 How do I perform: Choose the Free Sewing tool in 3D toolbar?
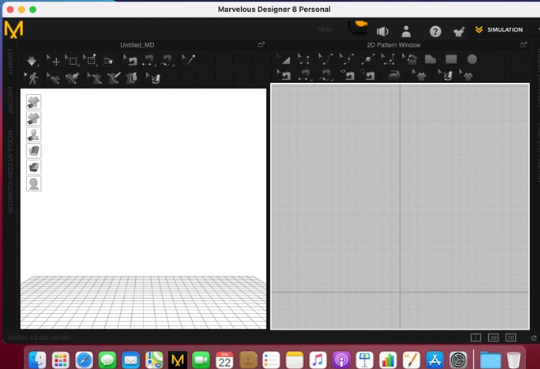point(167,61)
